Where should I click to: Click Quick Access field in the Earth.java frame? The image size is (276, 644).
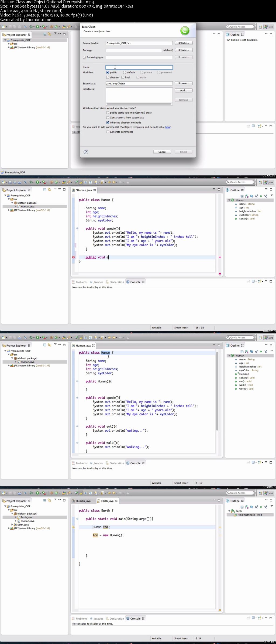[x=240, y=493]
